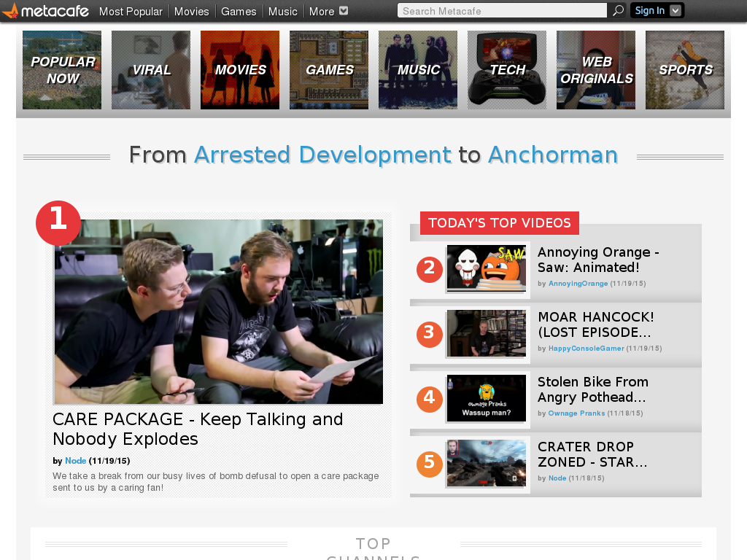Viewport: 747px width, 560px height.
Task: Select the Tech category tile
Action: (x=507, y=70)
